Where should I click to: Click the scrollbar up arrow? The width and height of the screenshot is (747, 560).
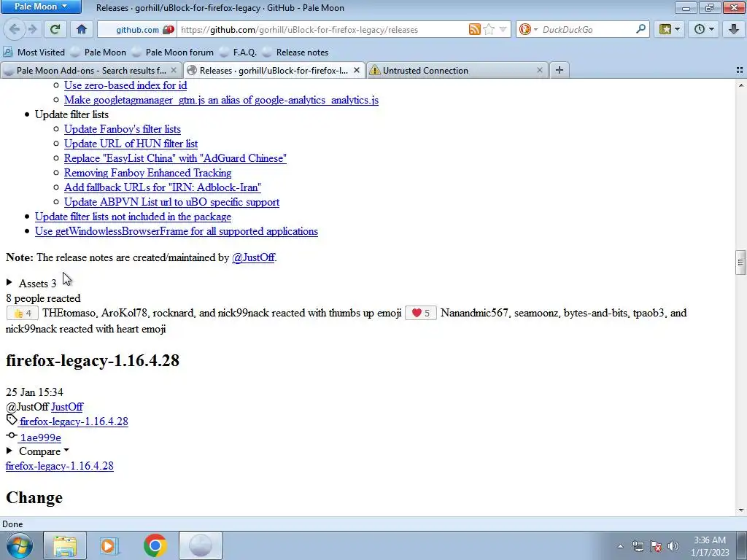tap(740, 85)
